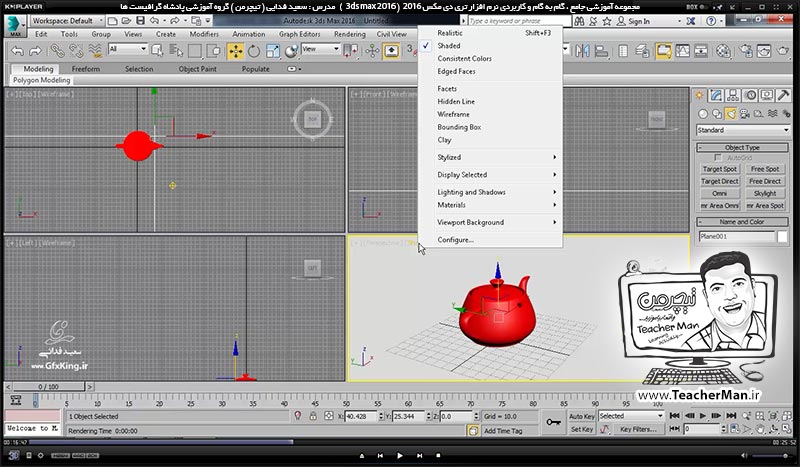Activate the Select and Scale tool
Viewport: 800px width, 467px height.
coord(272,51)
